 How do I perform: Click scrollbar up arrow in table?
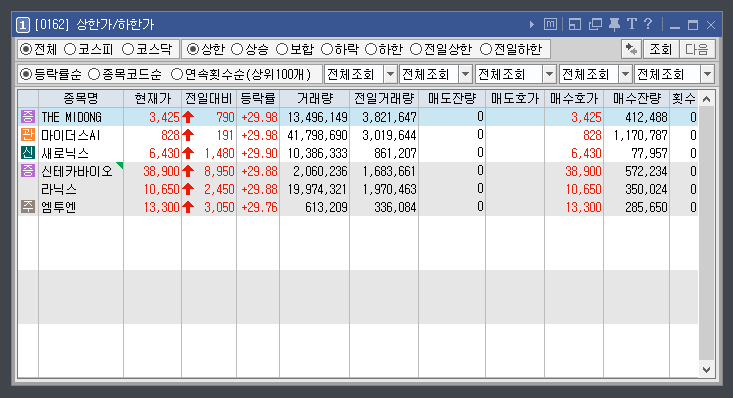(x=706, y=99)
